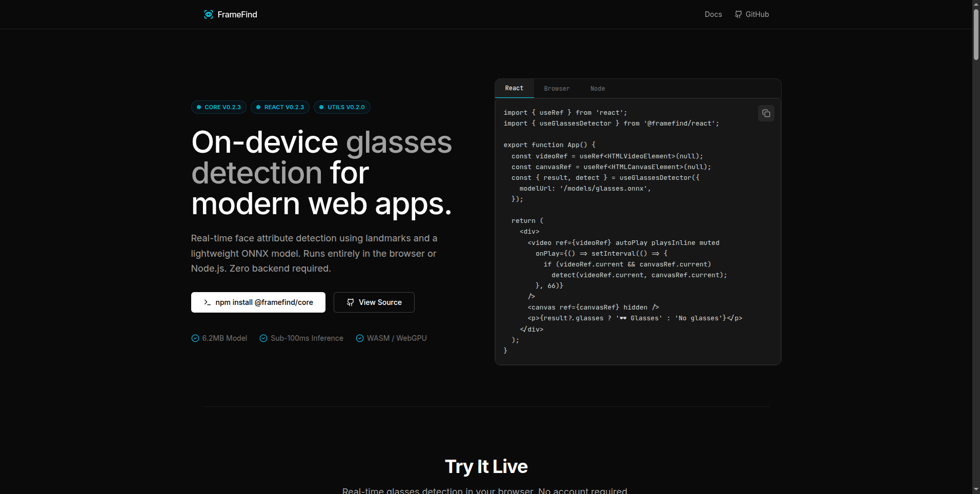Image resolution: width=980 pixels, height=494 pixels.
Task: Click the GitHub icon in header
Action: (x=739, y=14)
